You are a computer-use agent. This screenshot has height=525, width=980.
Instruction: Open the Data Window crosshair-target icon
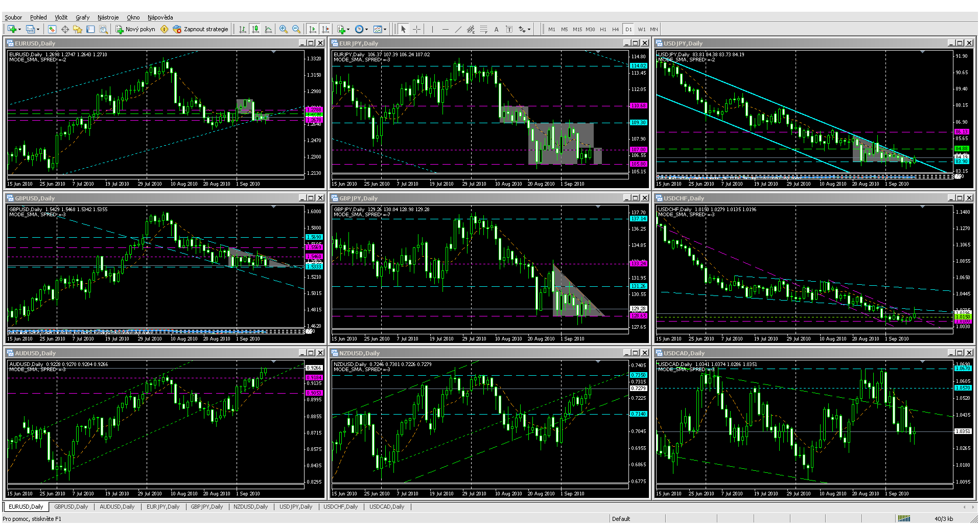(65, 29)
